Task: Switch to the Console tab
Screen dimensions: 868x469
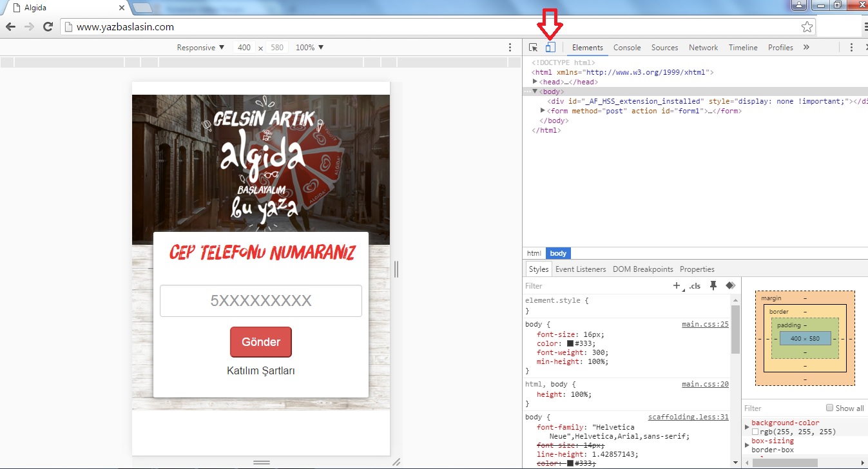Action: click(x=627, y=48)
